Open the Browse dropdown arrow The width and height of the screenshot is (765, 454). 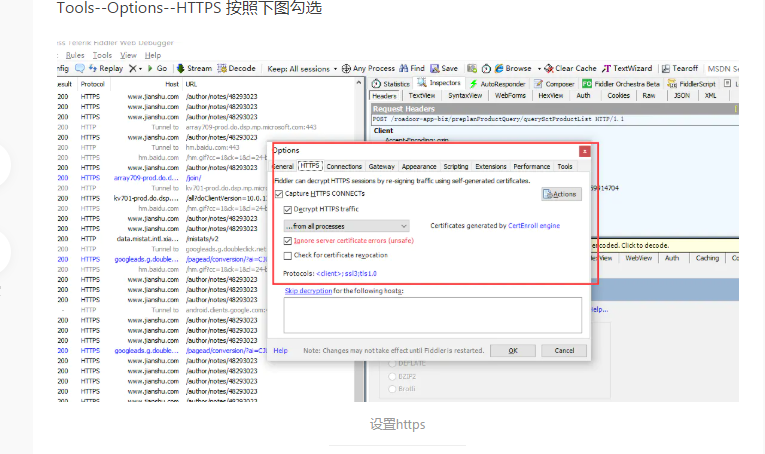tap(539, 69)
